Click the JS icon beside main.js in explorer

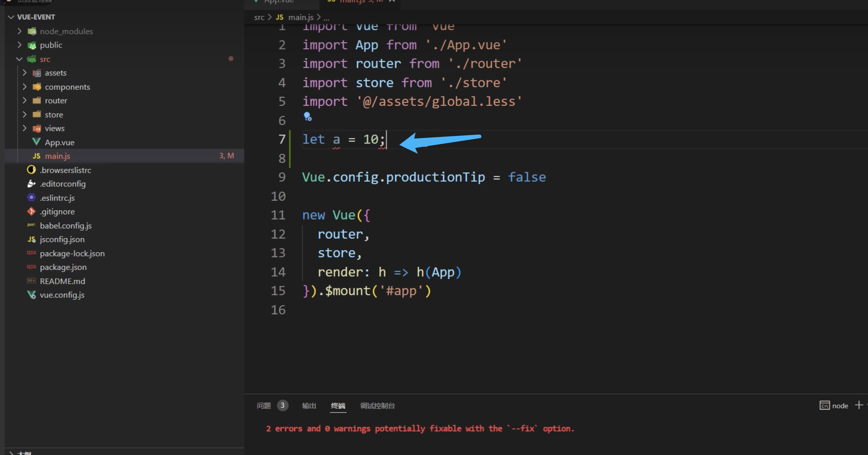tap(36, 156)
